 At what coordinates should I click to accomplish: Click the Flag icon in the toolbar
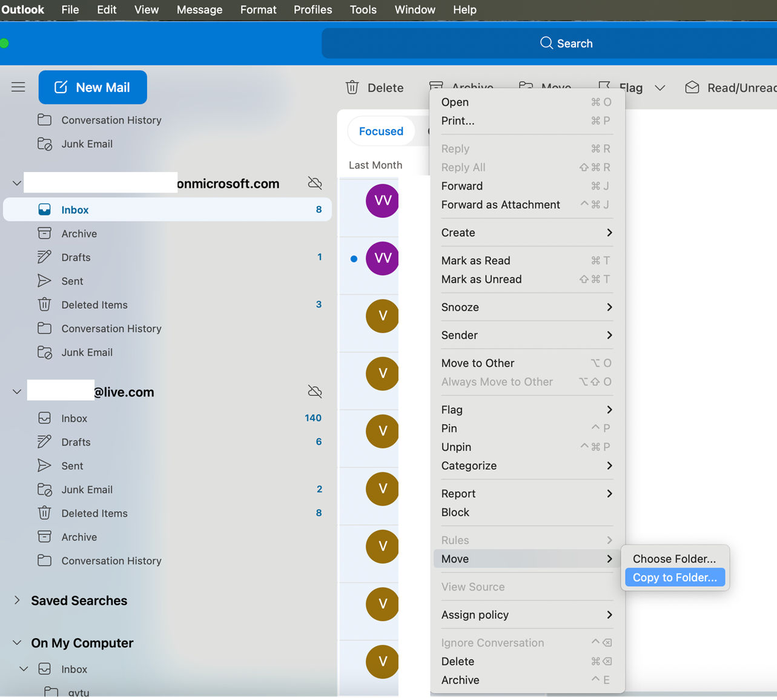point(604,87)
